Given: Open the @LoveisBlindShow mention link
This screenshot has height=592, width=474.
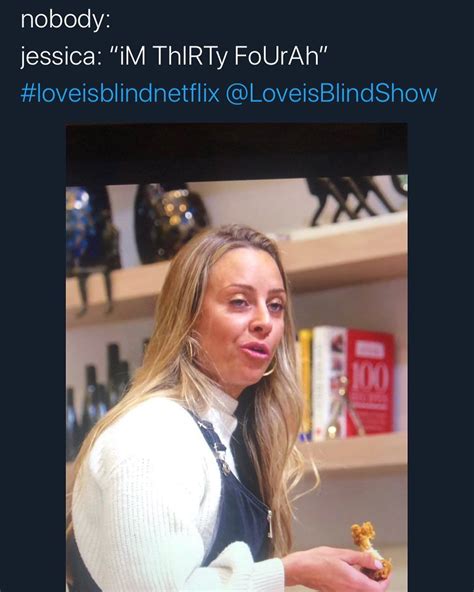Looking at the screenshot, I should point(331,93).
